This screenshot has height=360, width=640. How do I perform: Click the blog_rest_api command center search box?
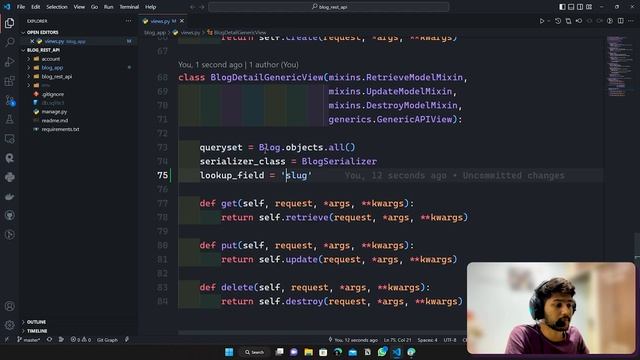(x=329, y=7)
